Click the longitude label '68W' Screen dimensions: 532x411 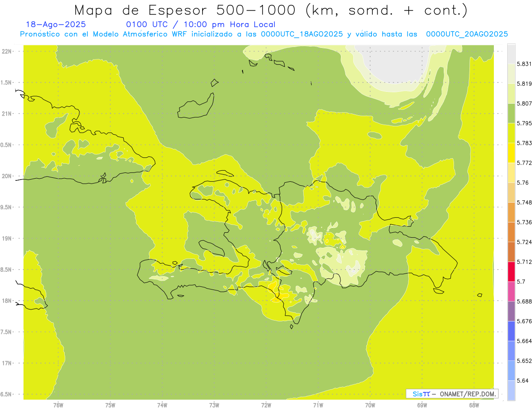[x=474, y=405]
